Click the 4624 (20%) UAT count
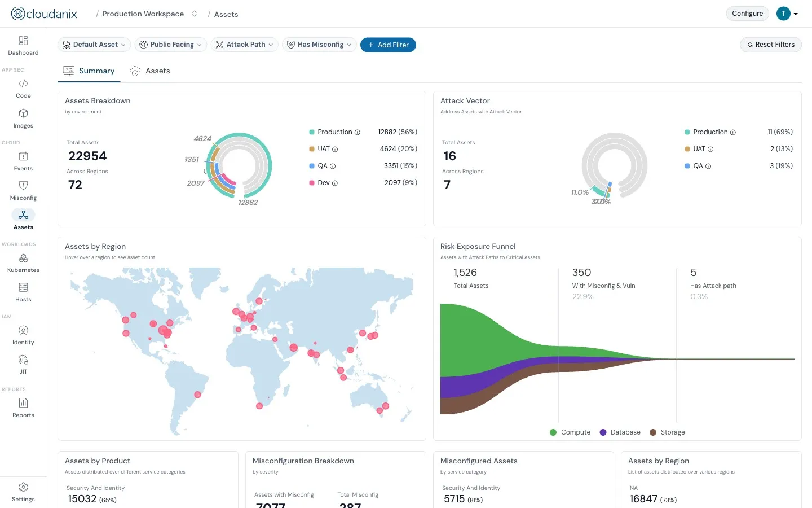 [x=399, y=149]
